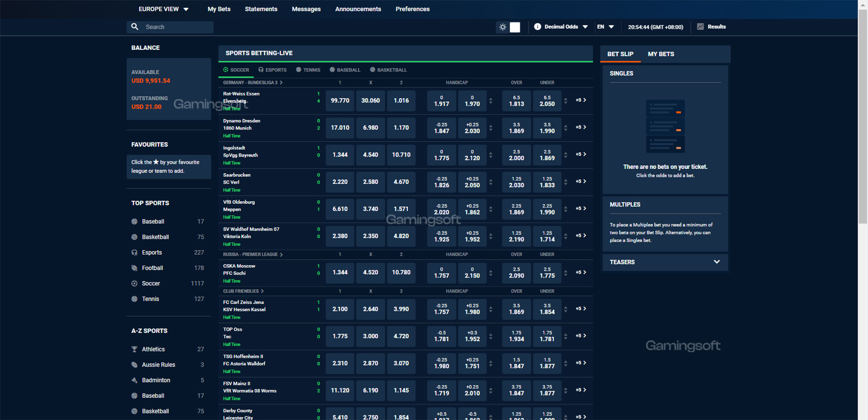This screenshot has width=868, height=420.
Task: Click the Athletics trophy icon
Action: point(134,349)
